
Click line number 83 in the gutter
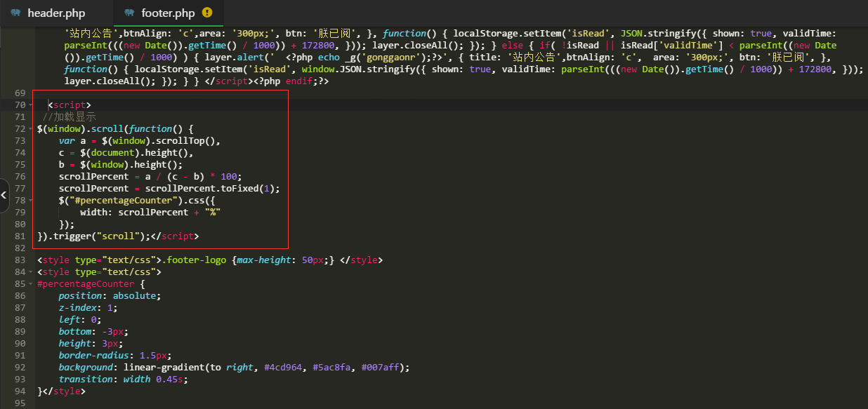tap(20, 260)
